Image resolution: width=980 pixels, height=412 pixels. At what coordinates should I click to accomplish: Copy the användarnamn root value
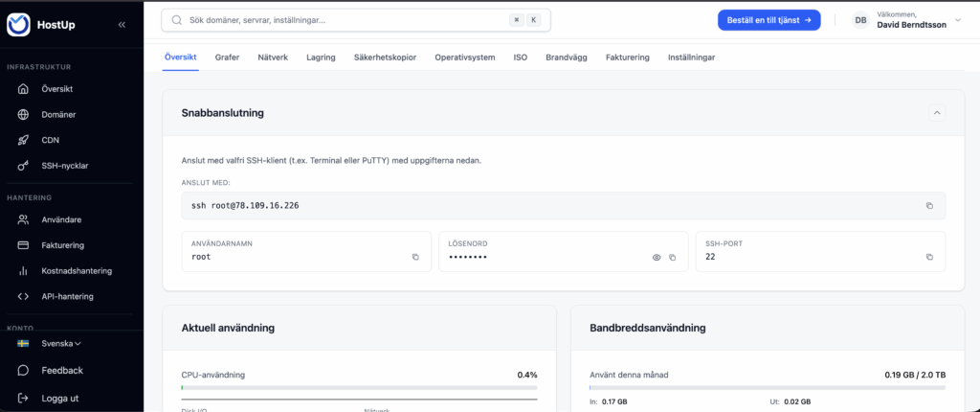pyautogui.click(x=415, y=257)
